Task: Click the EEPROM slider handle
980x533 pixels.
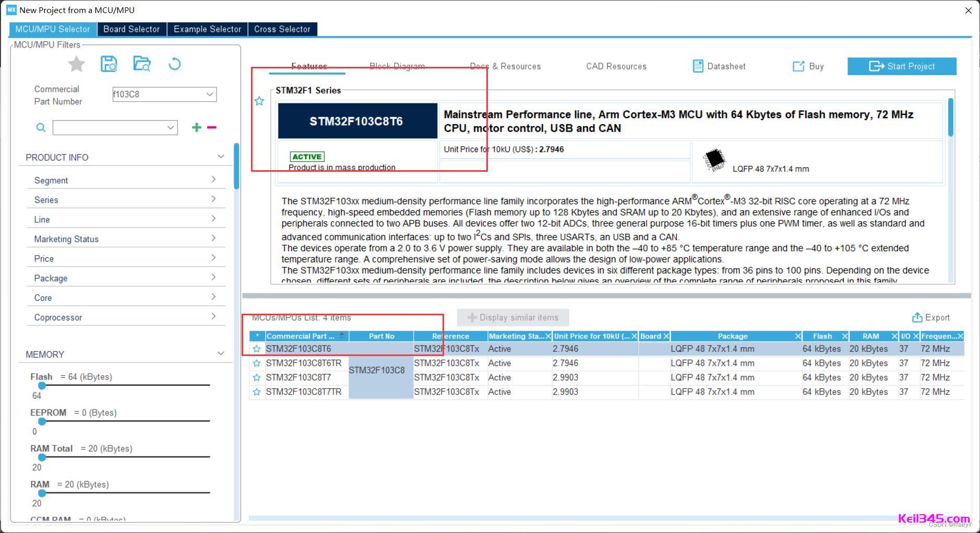Action: point(42,421)
